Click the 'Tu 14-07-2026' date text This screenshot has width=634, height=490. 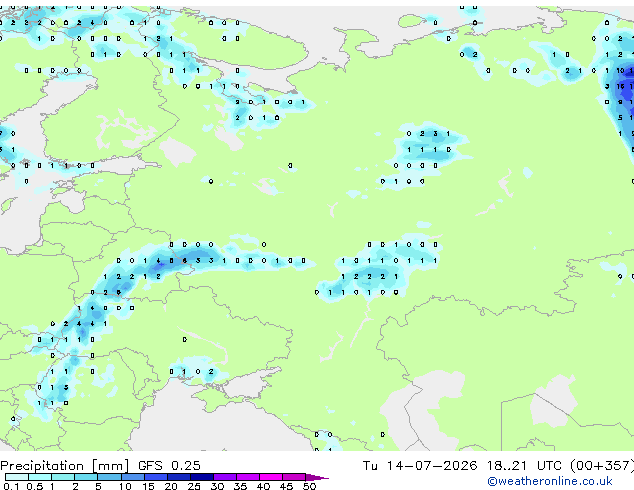(420, 466)
